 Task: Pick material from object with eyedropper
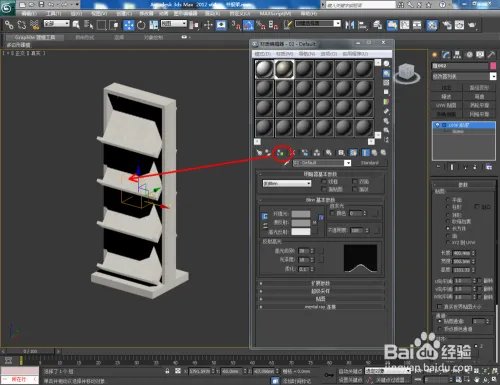point(286,163)
